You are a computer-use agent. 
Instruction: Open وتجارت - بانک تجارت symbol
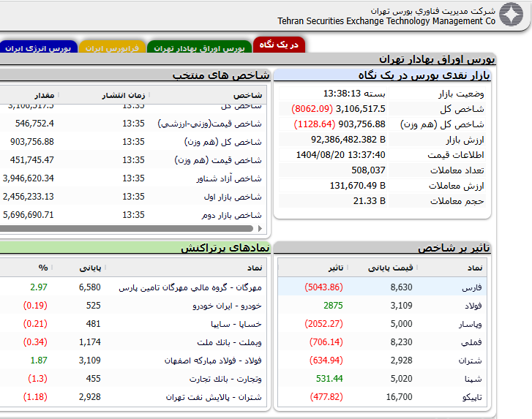pyautogui.click(x=225, y=379)
